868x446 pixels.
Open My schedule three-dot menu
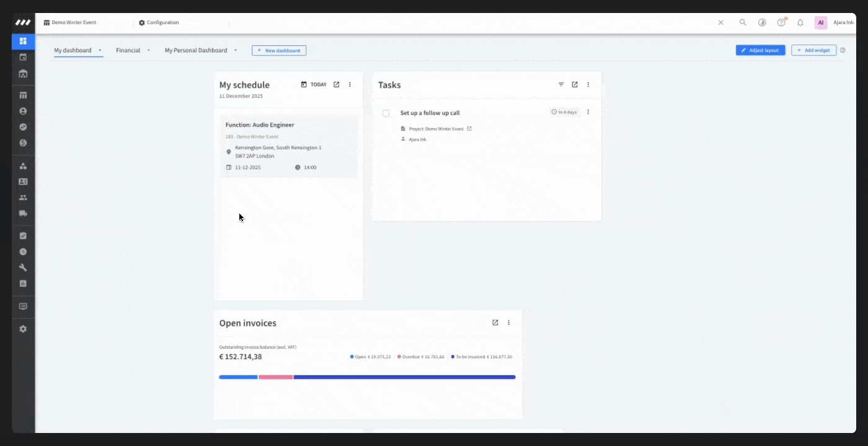click(350, 85)
